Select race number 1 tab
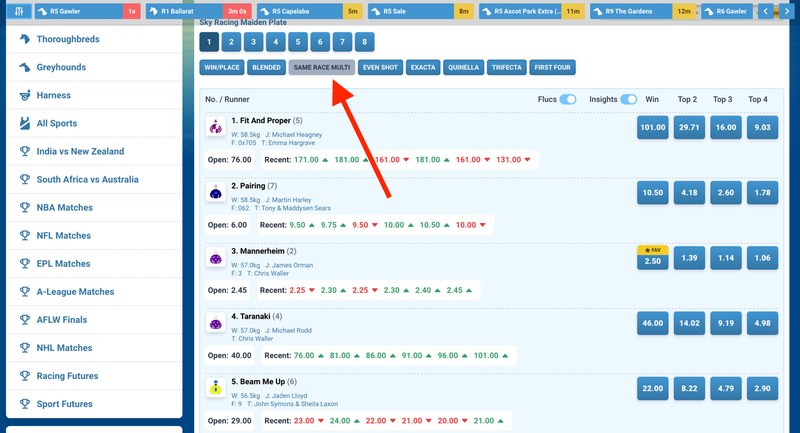Screen dimensions: 800x433 point(209,42)
